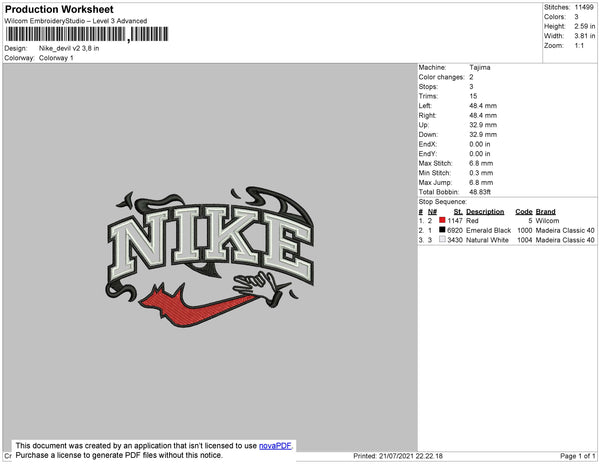This screenshot has width=600, height=464.
Task: Select the Up value '32.9 mm'
Action: (483, 125)
